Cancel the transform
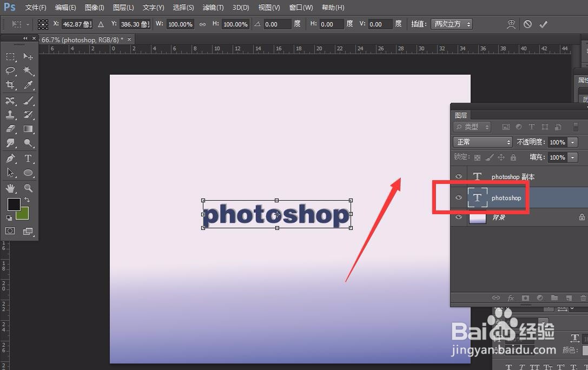Image resolution: width=588 pixels, height=370 pixels. point(527,24)
